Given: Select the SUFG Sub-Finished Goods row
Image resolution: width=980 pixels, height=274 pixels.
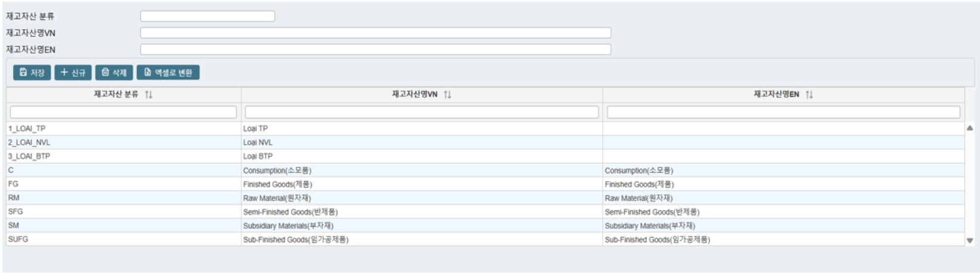Looking at the screenshot, I should pos(18,239).
